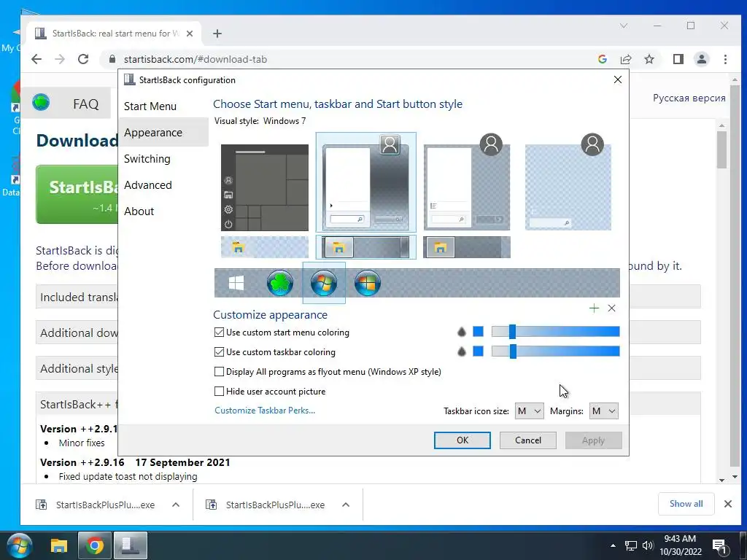Select the Windows 10 flat start button icon
747x560 pixels.
coord(236,284)
